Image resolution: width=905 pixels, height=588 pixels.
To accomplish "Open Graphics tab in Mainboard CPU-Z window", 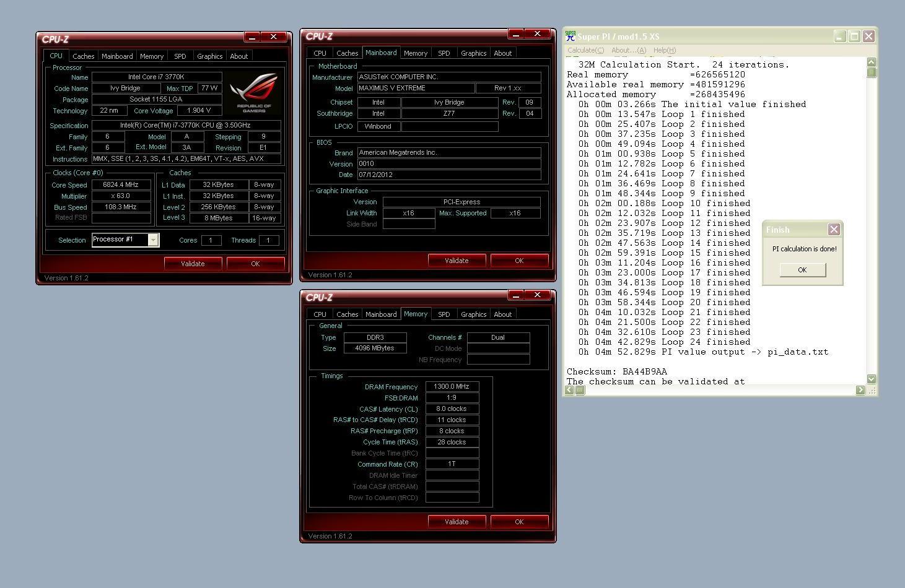I will coord(473,53).
